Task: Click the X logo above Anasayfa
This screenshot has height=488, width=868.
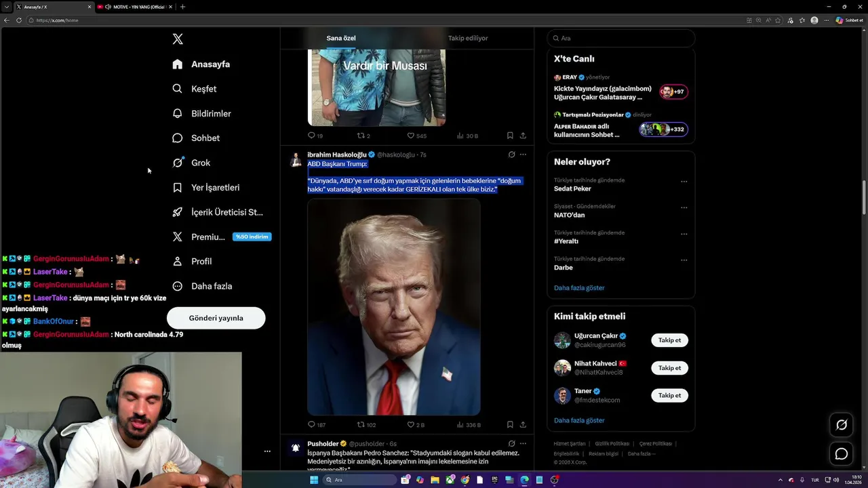Action: click(178, 39)
